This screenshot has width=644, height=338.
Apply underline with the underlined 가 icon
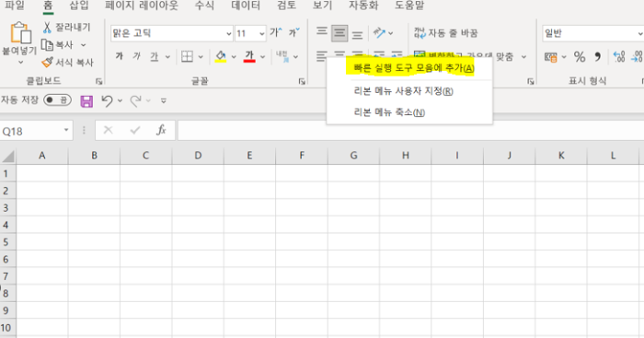155,56
